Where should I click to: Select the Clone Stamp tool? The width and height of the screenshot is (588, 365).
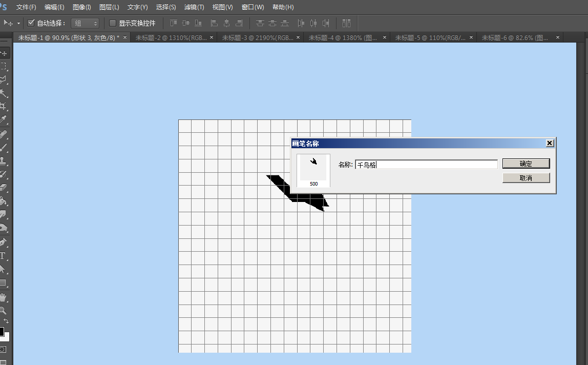(x=4, y=161)
